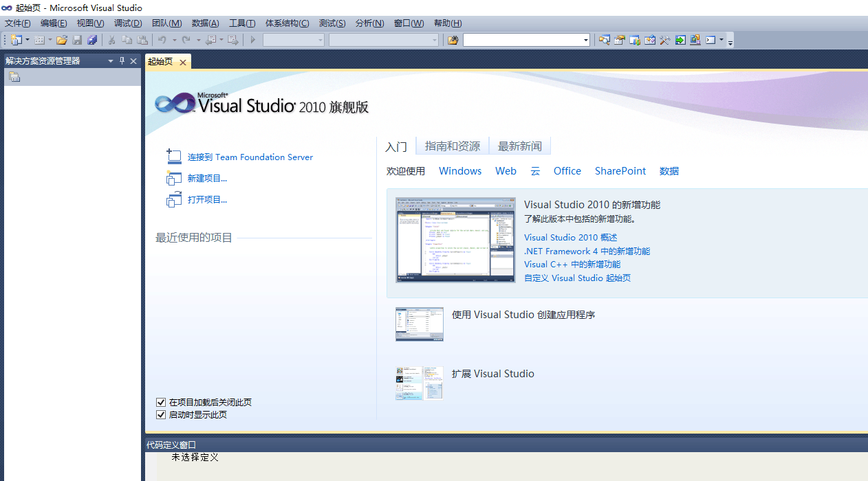The height and width of the screenshot is (481, 868).
Task: Open the 体系结构(C) menu
Action: click(287, 23)
